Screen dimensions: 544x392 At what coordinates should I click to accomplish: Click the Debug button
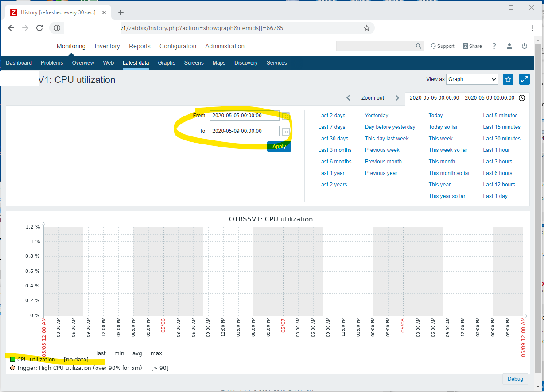[515, 379]
